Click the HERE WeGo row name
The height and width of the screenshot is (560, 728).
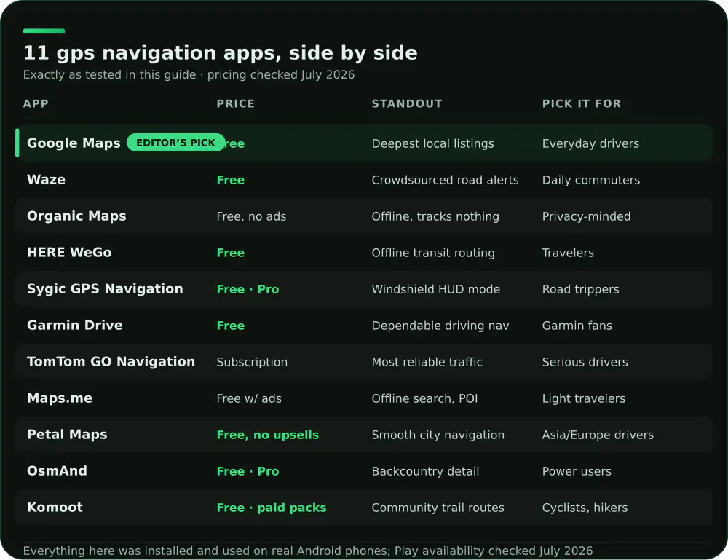click(69, 253)
